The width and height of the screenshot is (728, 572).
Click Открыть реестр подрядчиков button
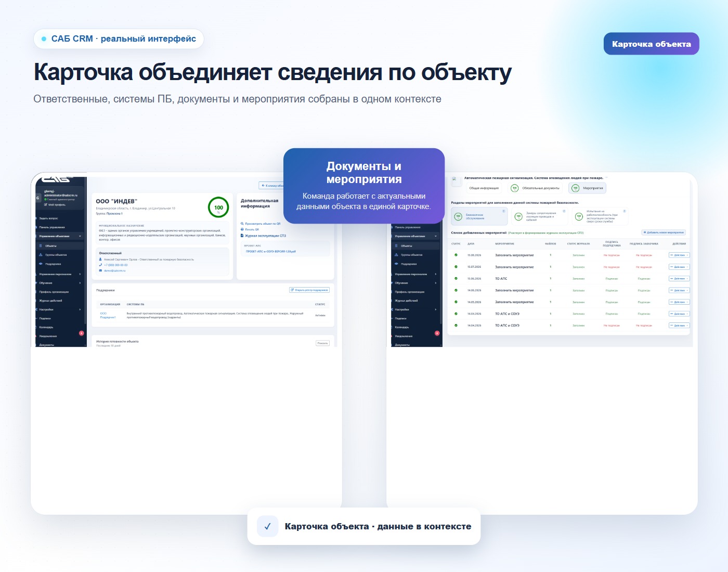309,290
